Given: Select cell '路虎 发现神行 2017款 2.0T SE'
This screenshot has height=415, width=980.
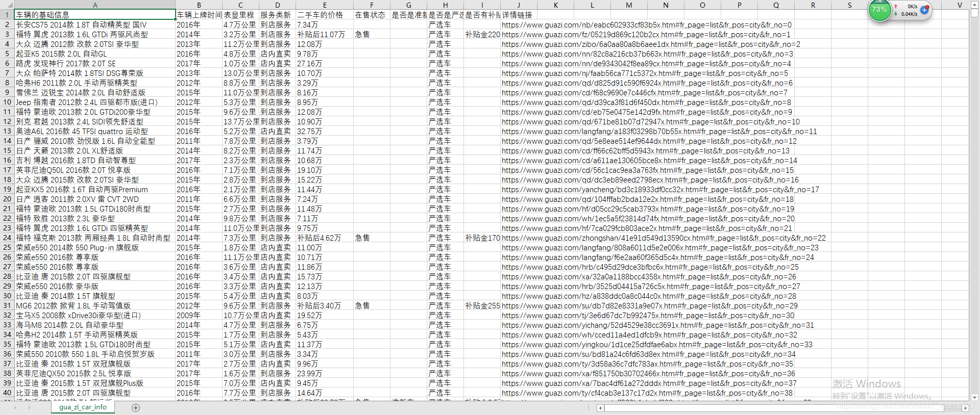Looking at the screenshot, I should tap(95, 63).
